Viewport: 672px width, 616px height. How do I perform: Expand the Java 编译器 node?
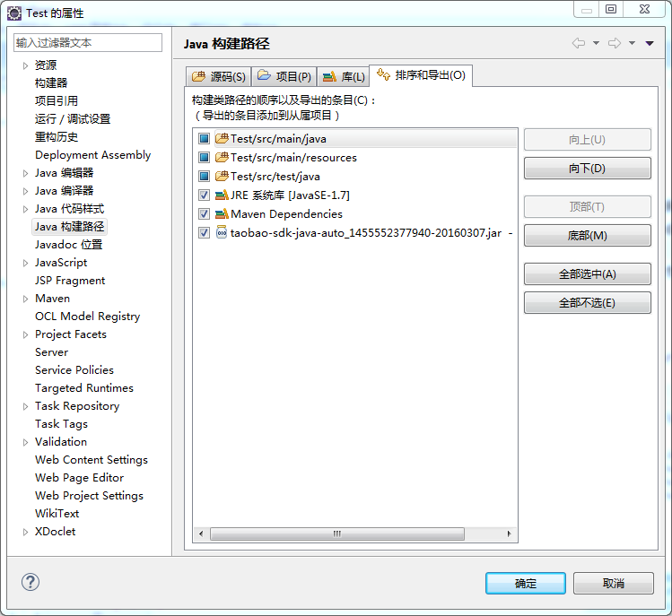click(x=25, y=191)
